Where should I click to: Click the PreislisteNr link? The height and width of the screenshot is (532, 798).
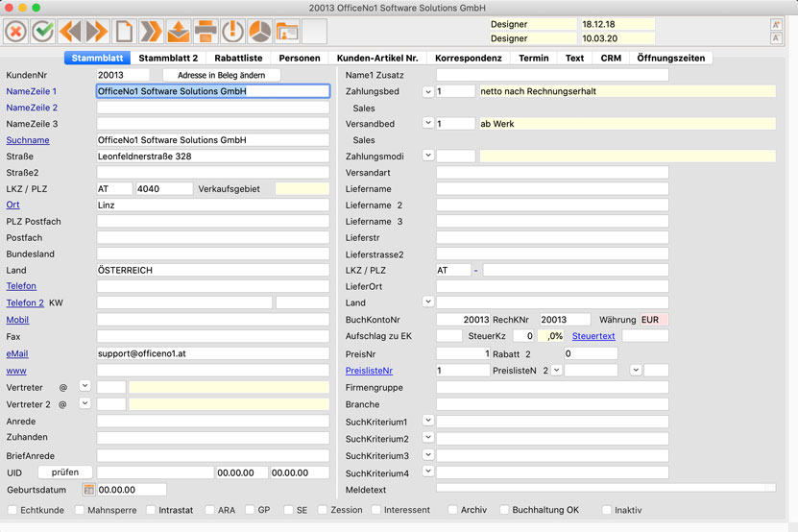369,371
